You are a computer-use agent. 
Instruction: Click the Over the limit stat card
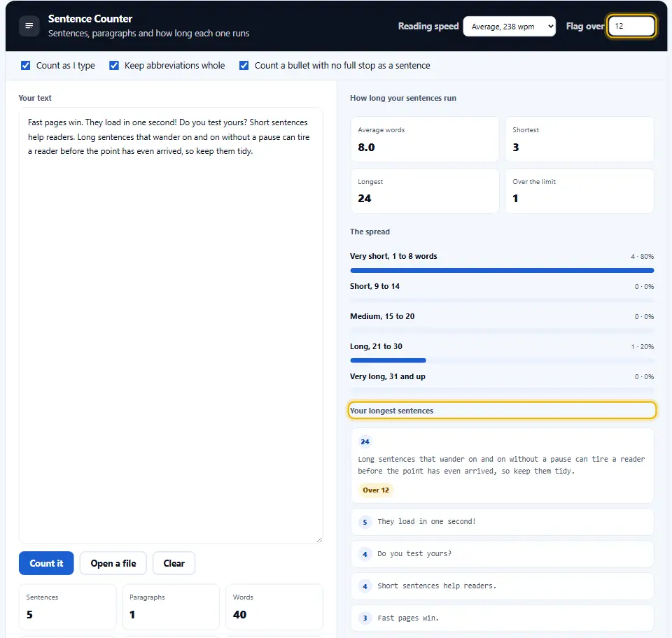click(580, 191)
